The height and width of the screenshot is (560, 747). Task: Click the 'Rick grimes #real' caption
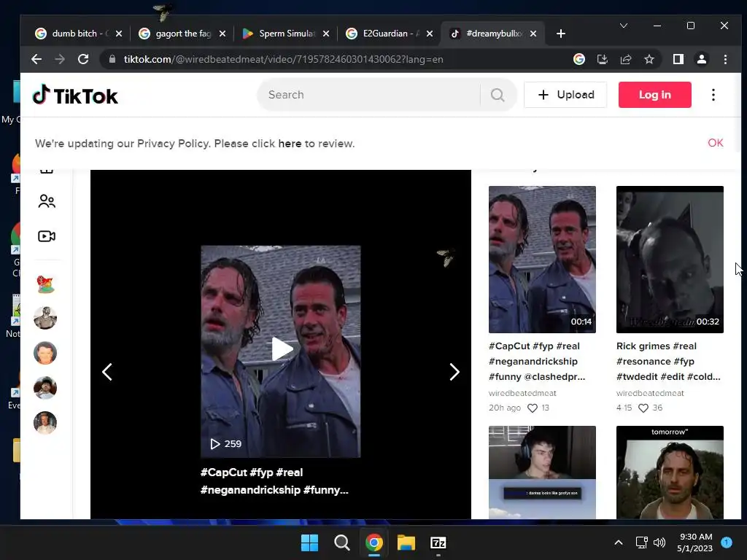tap(657, 346)
